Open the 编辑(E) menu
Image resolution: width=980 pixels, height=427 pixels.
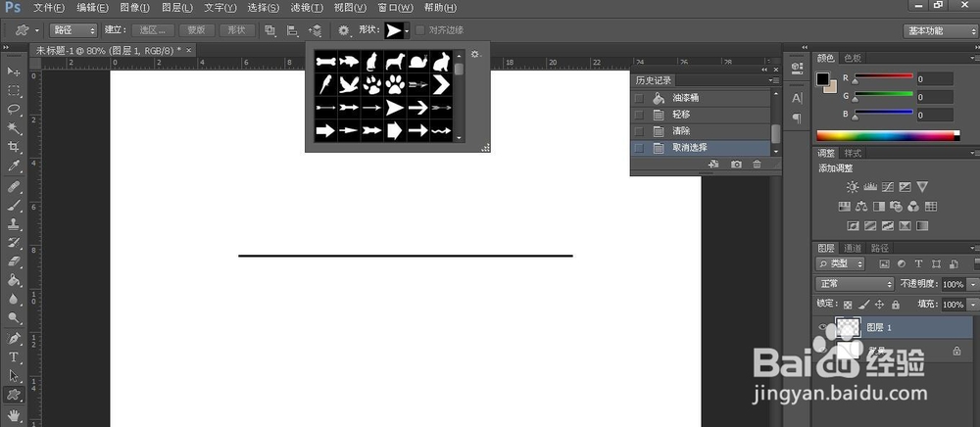coord(92,8)
